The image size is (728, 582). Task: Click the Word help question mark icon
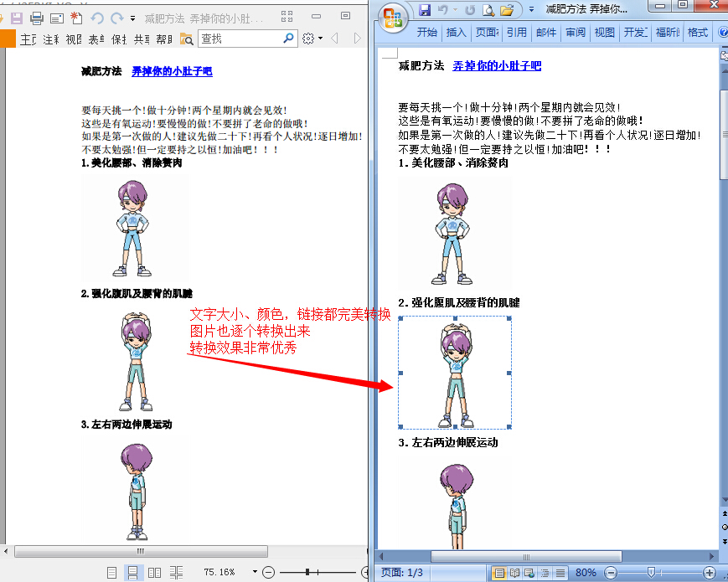tap(723, 32)
